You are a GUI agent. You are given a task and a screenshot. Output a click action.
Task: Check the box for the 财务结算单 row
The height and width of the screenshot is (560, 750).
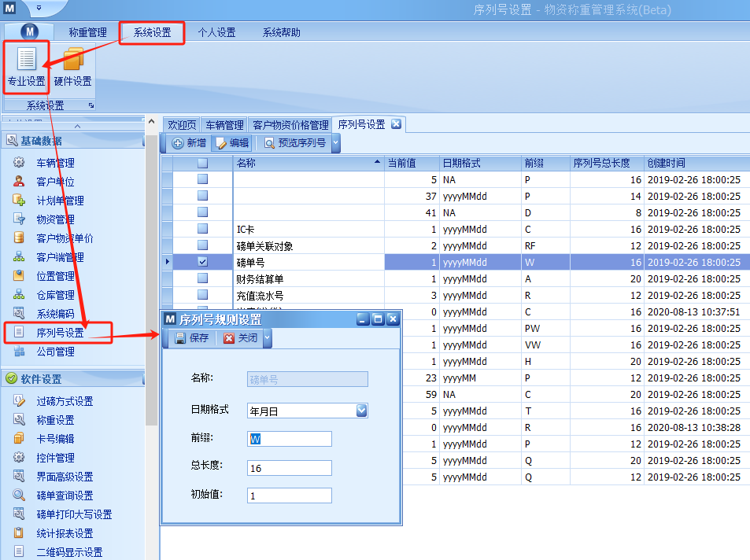coord(203,278)
